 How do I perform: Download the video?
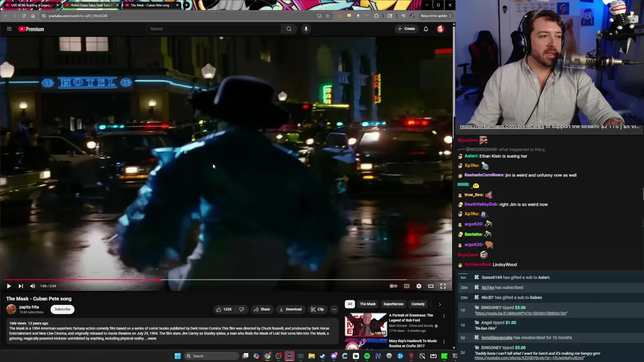click(x=290, y=309)
